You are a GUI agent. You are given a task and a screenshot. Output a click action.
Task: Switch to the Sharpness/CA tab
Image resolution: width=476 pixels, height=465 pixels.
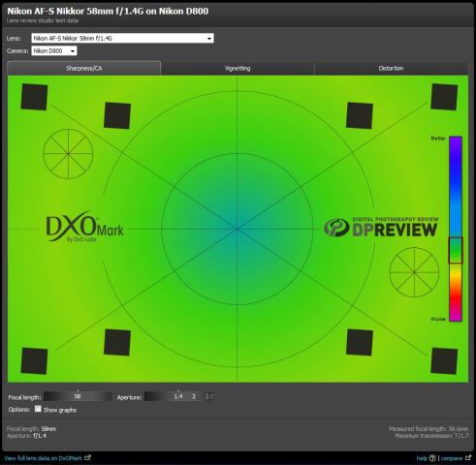point(83,68)
